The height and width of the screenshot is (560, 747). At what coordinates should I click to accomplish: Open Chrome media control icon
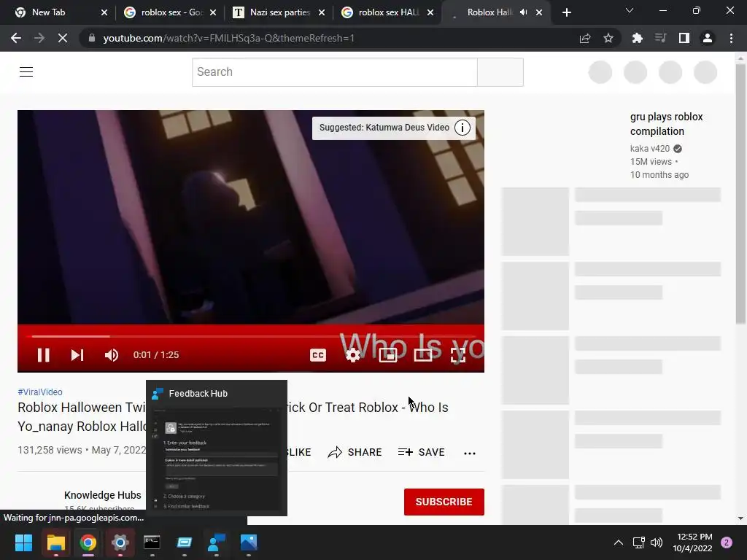click(660, 38)
